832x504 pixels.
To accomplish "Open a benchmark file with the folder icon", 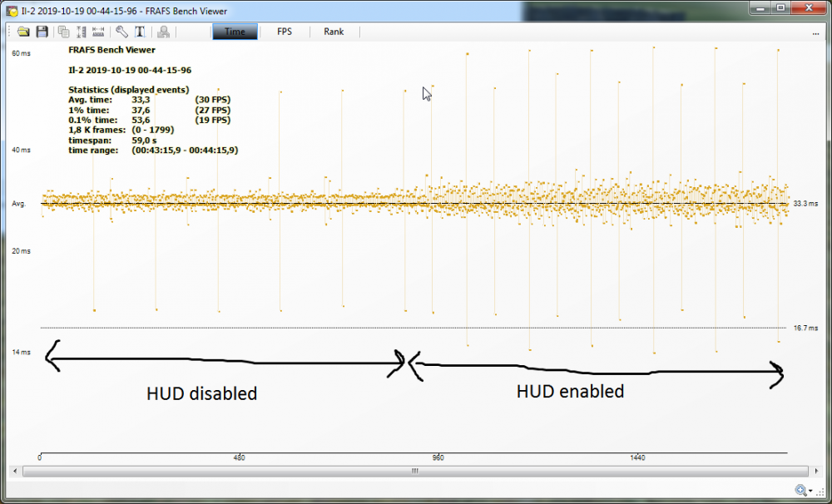I will point(22,32).
